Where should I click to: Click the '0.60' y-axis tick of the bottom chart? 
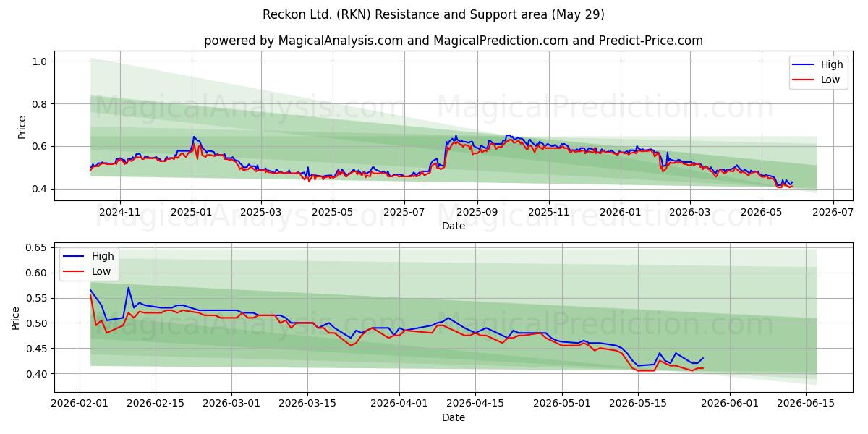click(38, 273)
